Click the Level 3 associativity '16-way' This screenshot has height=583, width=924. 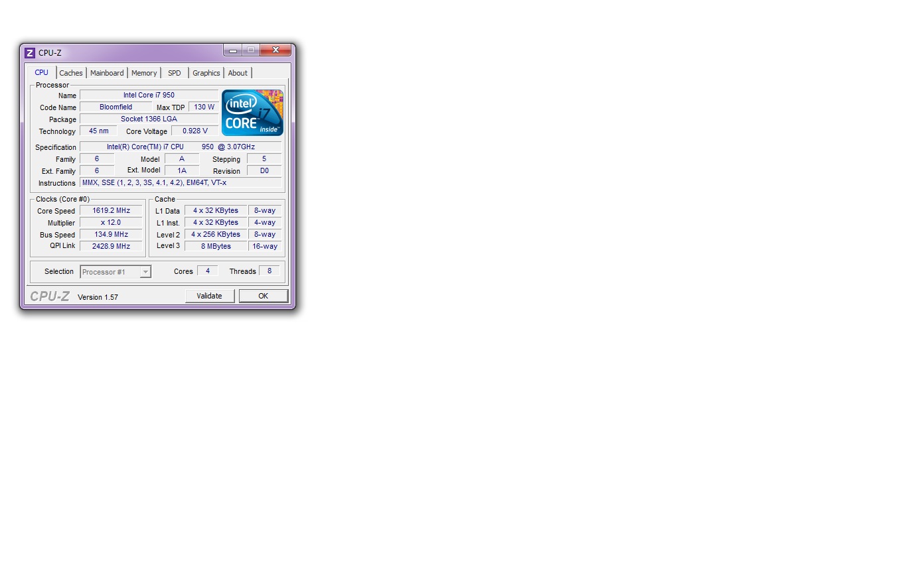point(265,247)
